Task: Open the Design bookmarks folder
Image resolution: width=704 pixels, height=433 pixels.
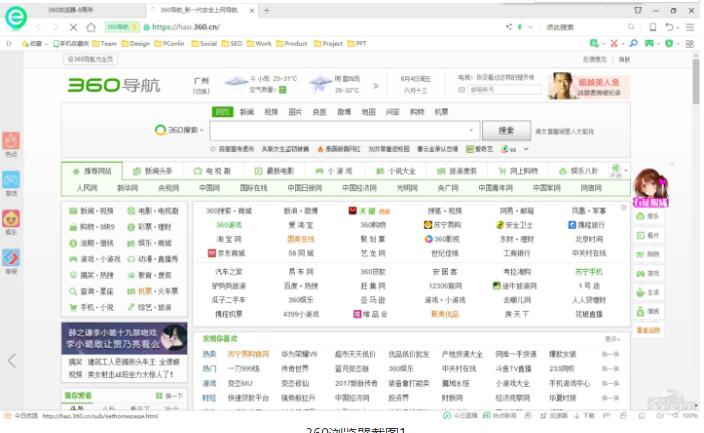Action: pos(136,44)
